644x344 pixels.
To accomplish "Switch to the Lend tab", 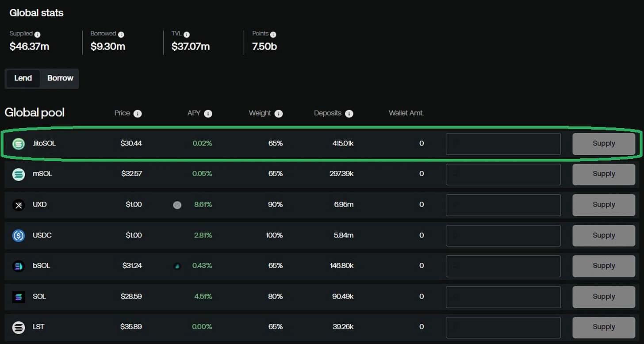I will (23, 78).
